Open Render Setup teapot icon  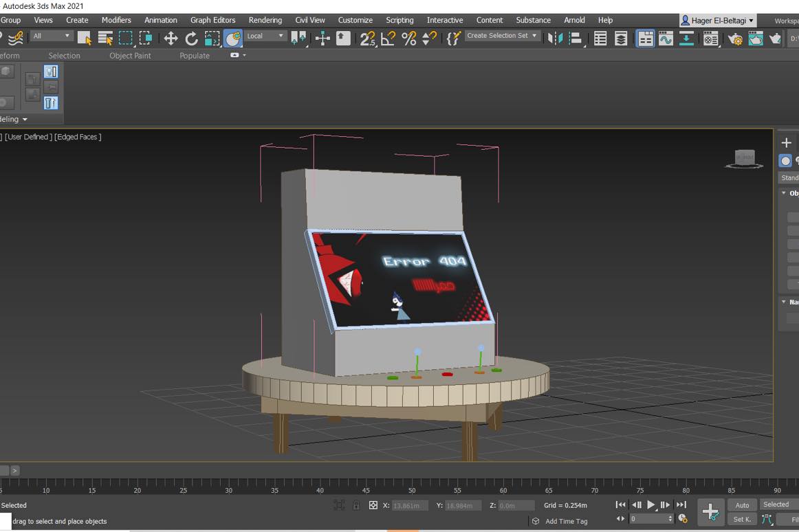click(735, 38)
